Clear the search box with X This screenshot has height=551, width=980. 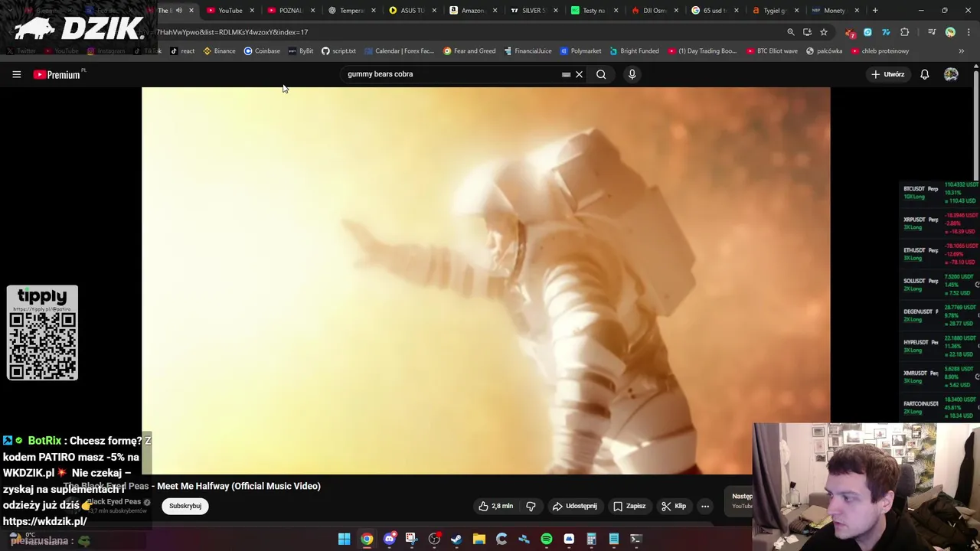[x=580, y=74]
